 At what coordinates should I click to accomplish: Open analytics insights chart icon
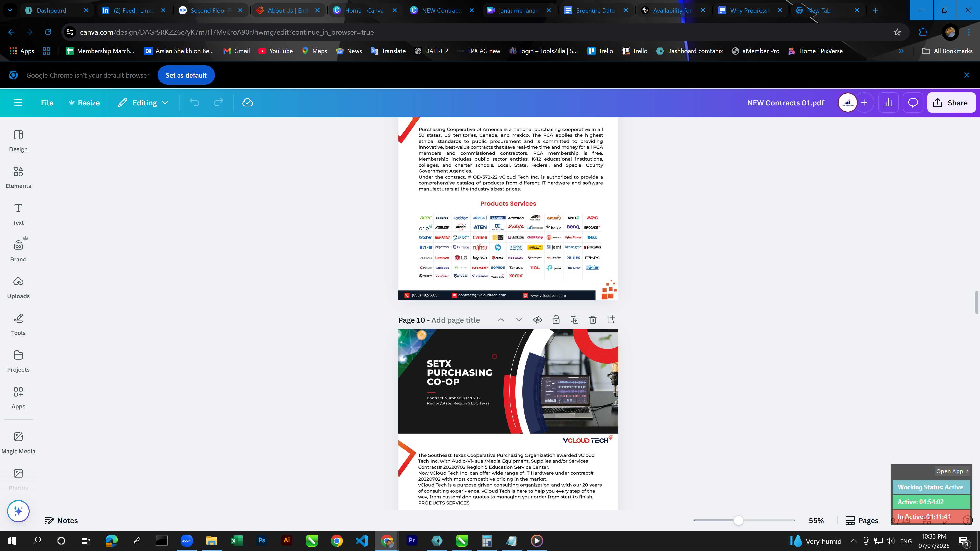point(889,103)
